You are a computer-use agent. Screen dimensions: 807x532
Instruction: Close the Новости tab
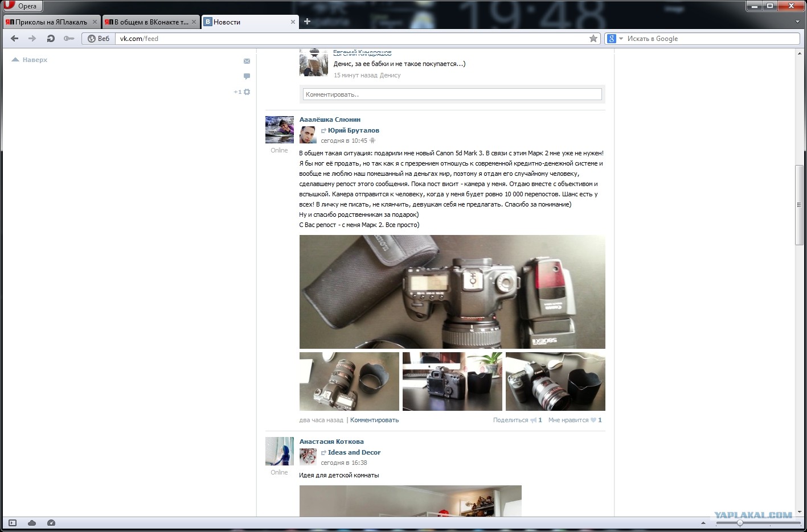pyautogui.click(x=293, y=22)
